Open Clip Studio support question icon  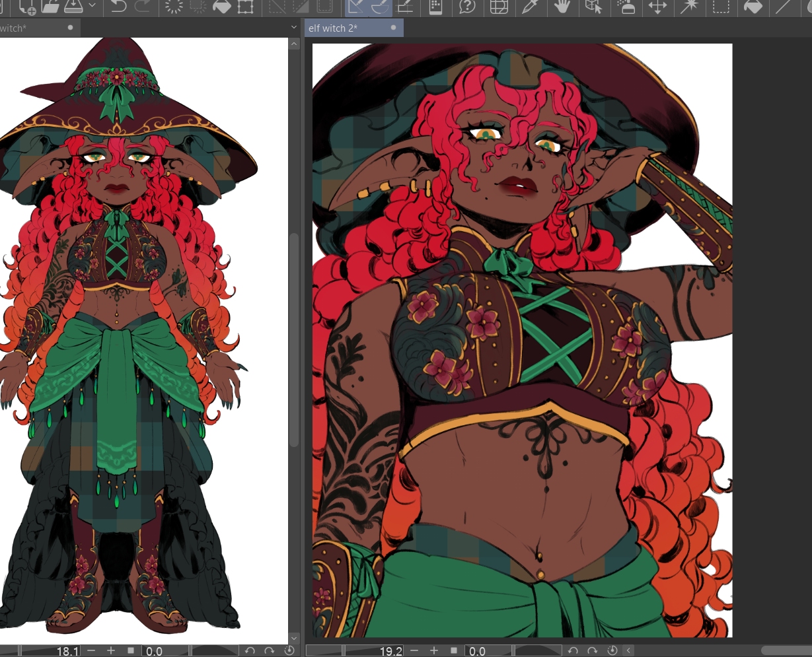(467, 7)
